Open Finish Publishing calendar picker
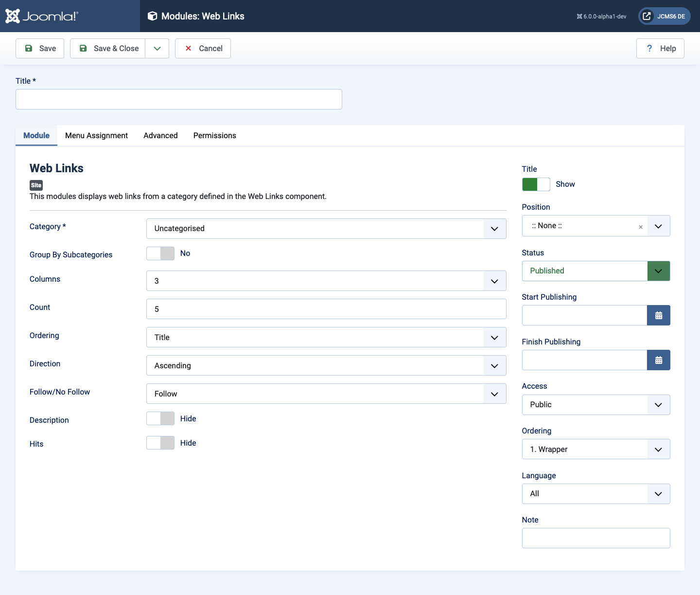700x595 pixels. [659, 360]
